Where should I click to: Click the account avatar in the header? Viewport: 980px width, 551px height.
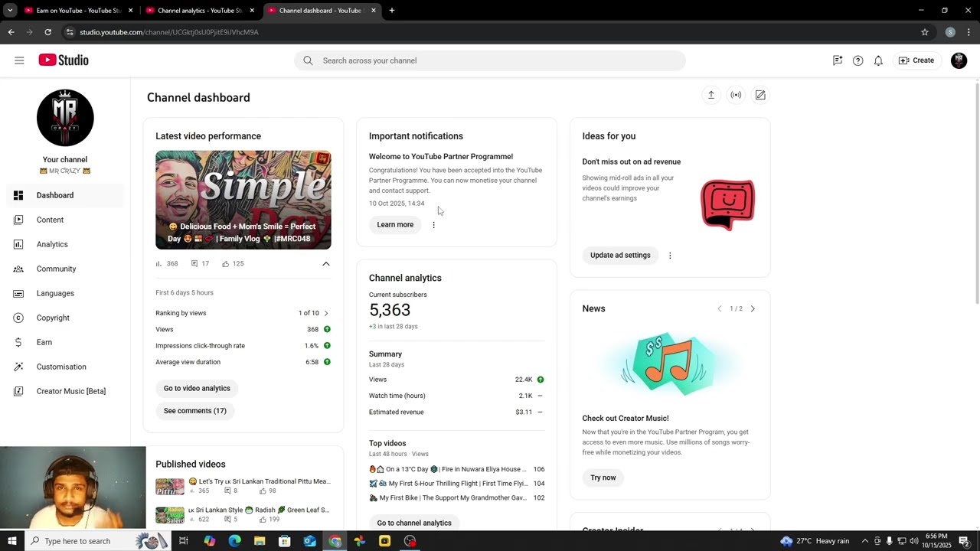pos(959,60)
